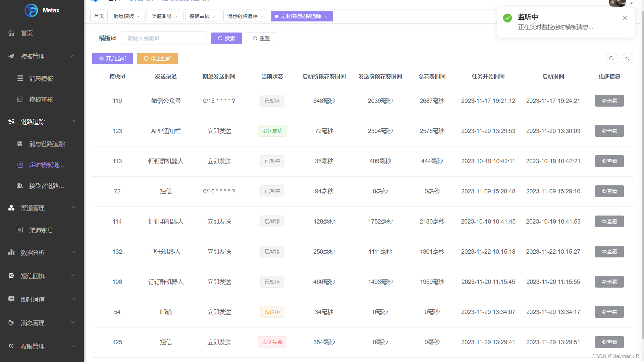Click the 总花费时间 column header
The image size is (644, 362).
pyautogui.click(x=432, y=76)
